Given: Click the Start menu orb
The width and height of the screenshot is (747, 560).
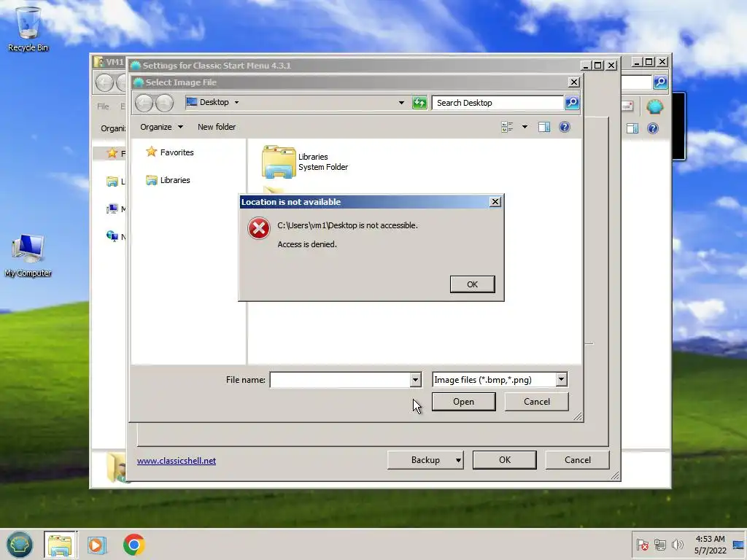Looking at the screenshot, I should 20,544.
